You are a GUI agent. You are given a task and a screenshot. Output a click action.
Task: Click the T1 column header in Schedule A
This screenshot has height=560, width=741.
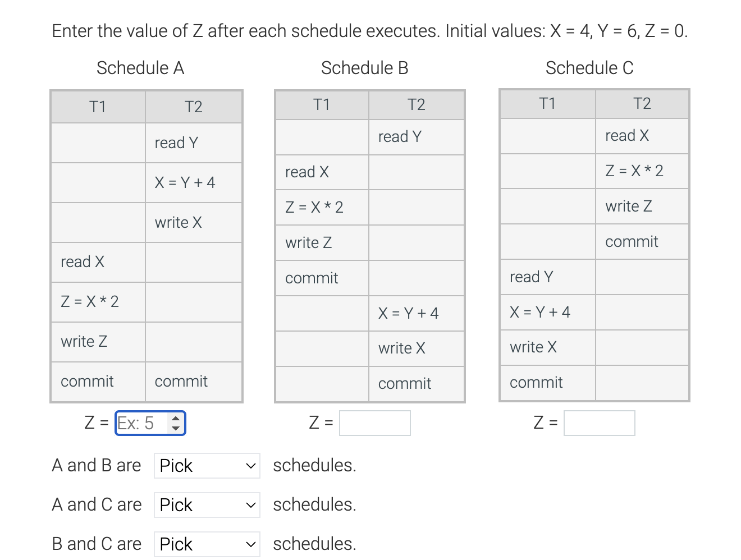(98, 106)
